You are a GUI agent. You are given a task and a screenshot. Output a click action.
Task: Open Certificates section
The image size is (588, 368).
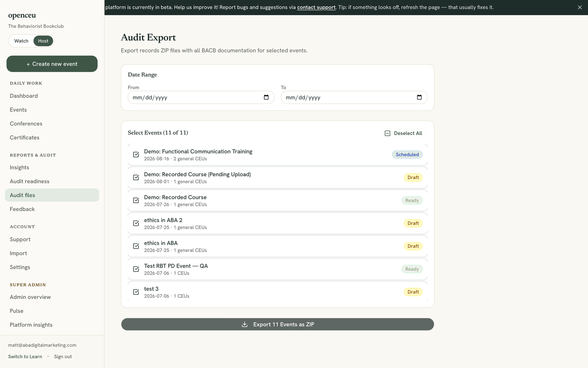(52, 138)
